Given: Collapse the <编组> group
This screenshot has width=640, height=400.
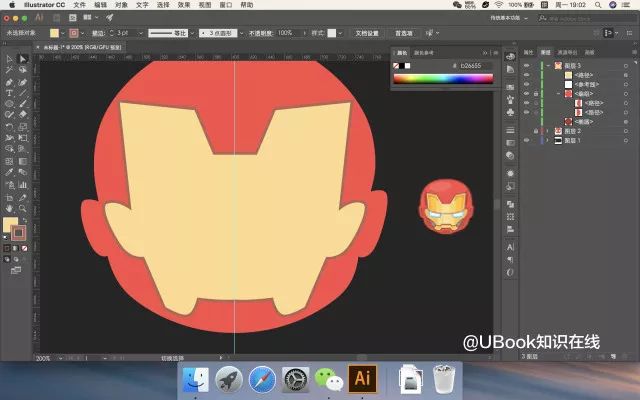Looking at the screenshot, I should coord(558,94).
